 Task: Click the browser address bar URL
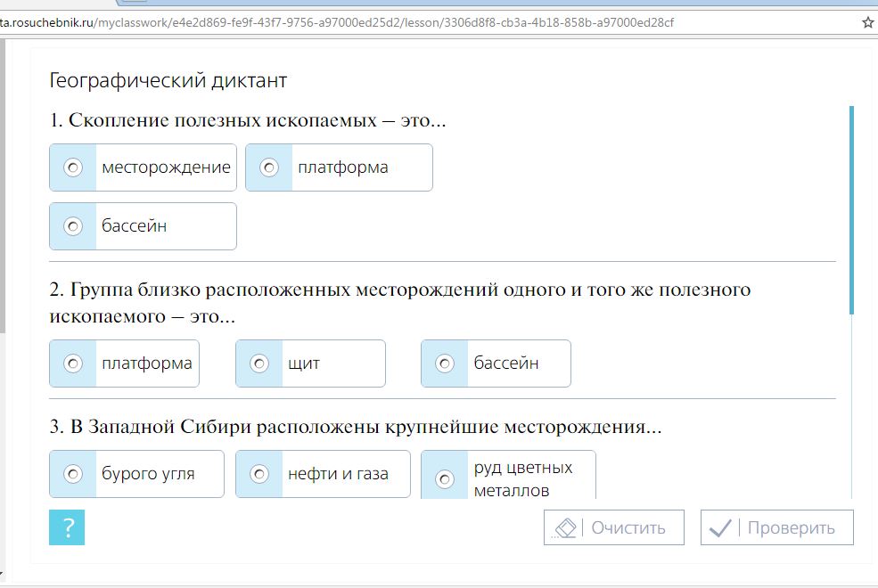pos(336,22)
